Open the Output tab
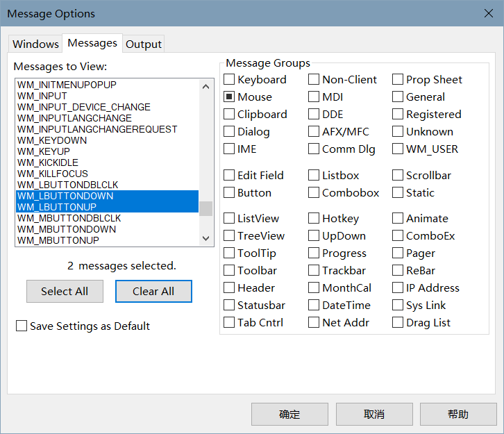This screenshot has width=504, height=434. pos(144,44)
